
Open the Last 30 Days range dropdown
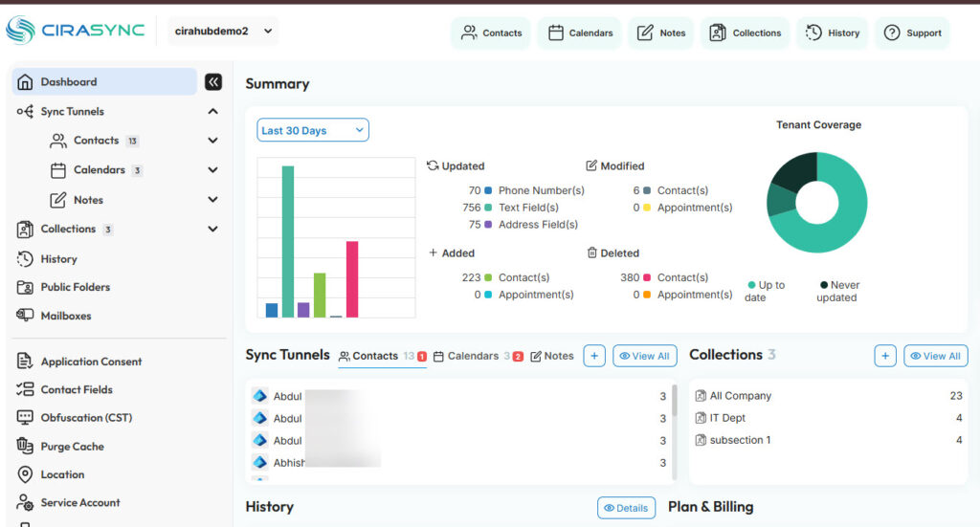pyautogui.click(x=313, y=130)
